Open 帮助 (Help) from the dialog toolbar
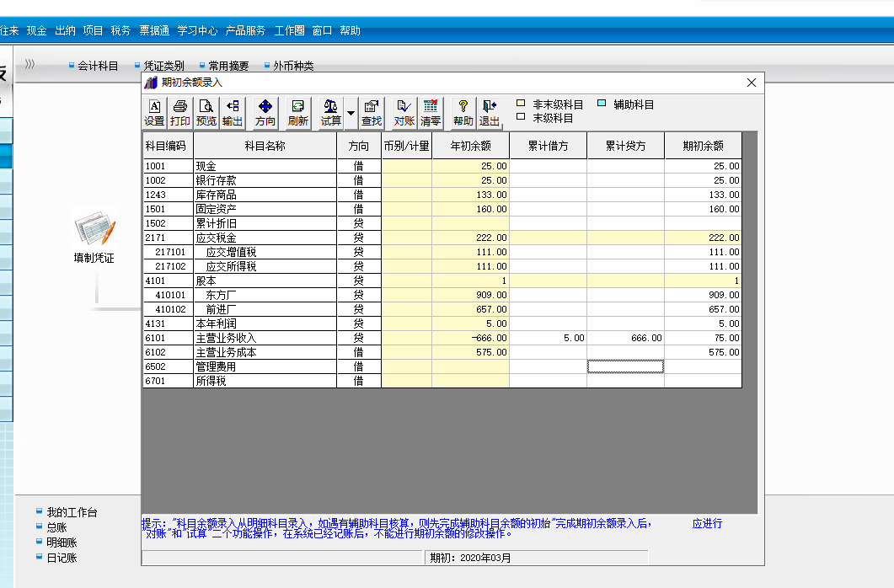Screen dimensions: 894x588 (463, 113)
